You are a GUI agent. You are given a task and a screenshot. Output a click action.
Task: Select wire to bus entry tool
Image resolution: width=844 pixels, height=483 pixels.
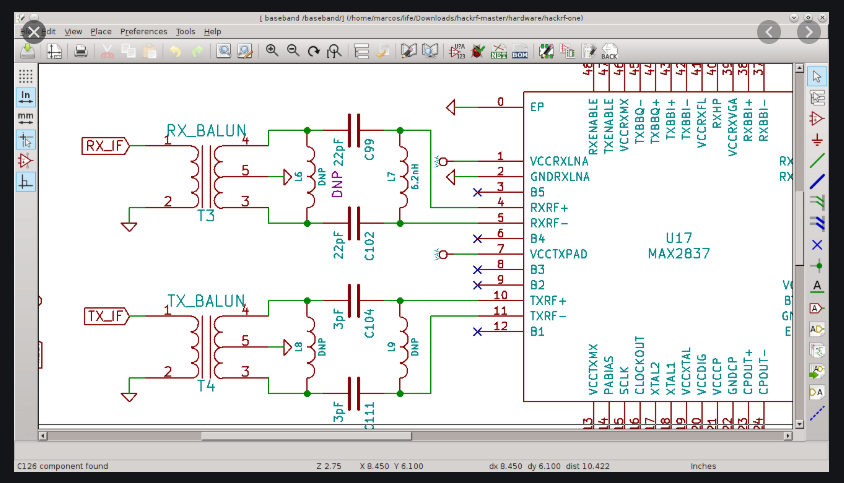tap(817, 202)
